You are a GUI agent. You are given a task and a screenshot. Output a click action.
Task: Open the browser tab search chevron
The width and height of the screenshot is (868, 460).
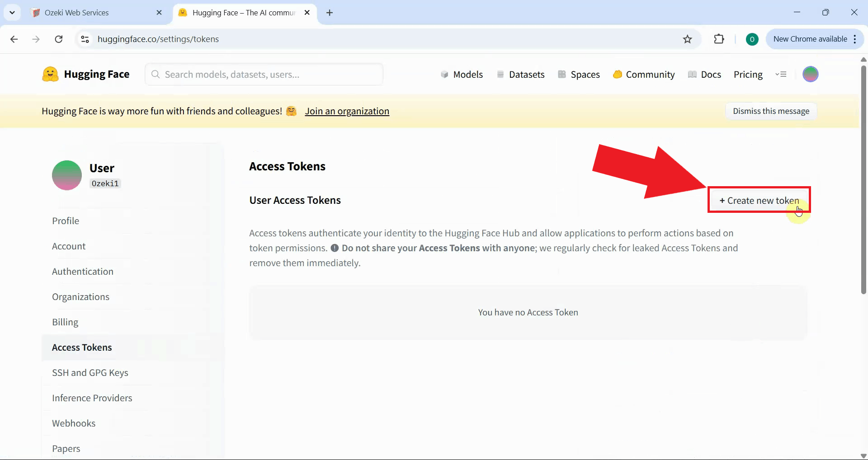point(12,12)
